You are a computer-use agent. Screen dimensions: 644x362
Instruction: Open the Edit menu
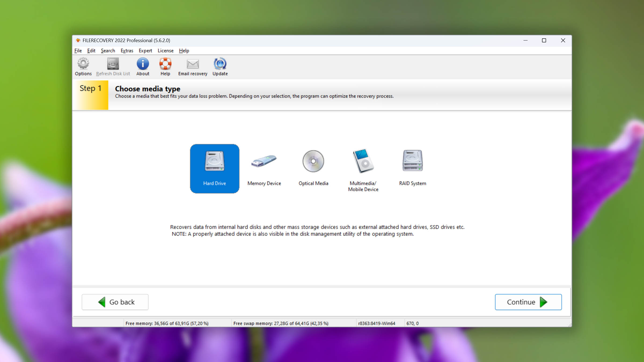pyautogui.click(x=91, y=51)
